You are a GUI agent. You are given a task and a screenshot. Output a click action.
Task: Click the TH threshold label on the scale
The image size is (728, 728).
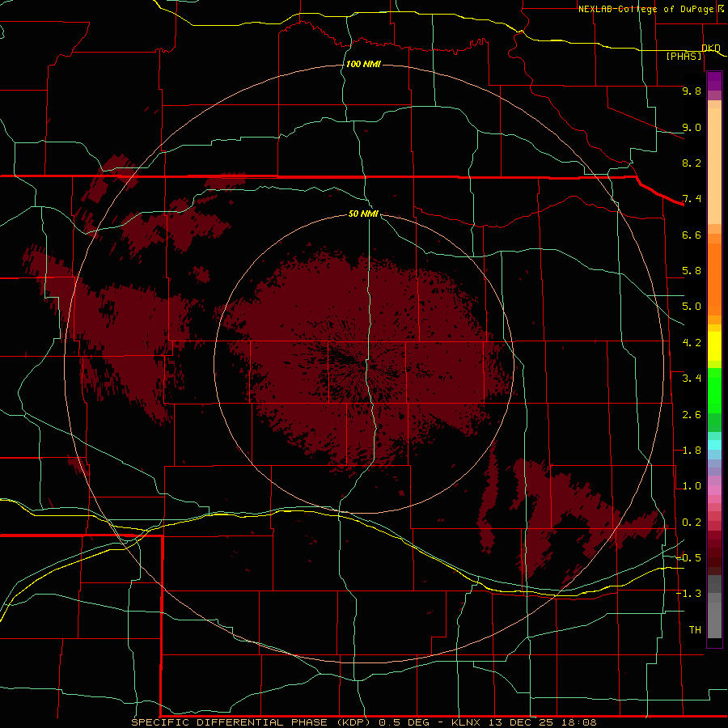(695, 629)
